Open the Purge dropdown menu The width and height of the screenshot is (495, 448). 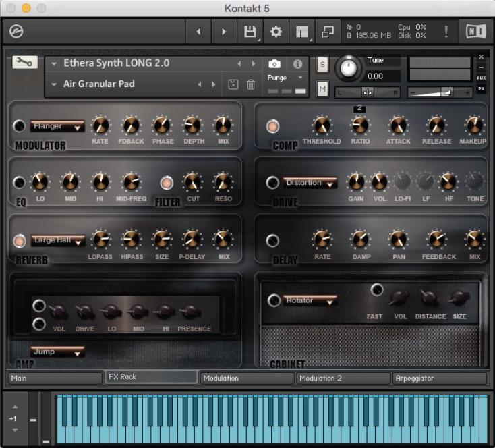(x=285, y=78)
